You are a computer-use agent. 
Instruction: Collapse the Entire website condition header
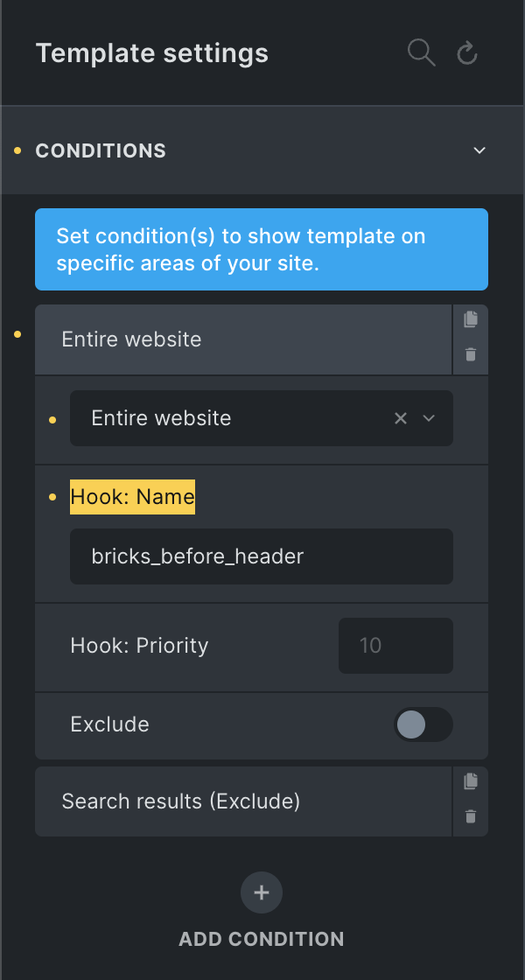tap(243, 339)
